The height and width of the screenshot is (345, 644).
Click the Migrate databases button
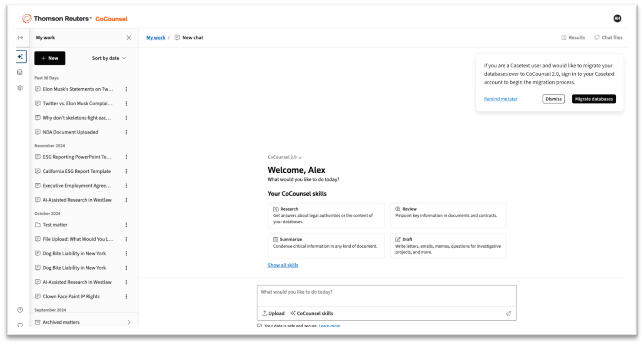pos(594,99)
